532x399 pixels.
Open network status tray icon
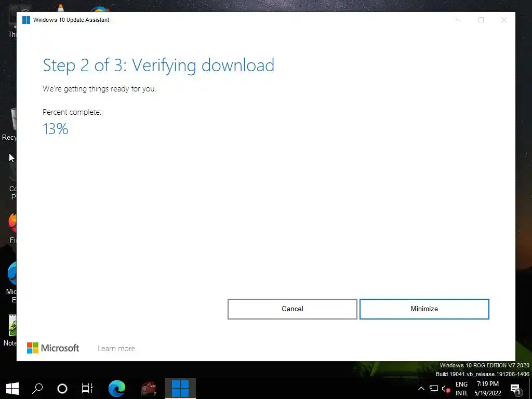(x=434, y=389)
